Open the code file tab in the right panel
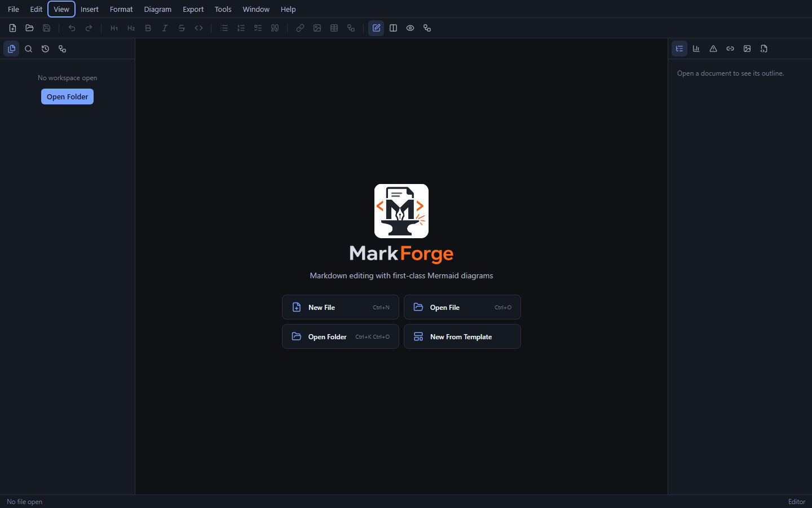 click(764, 49)
